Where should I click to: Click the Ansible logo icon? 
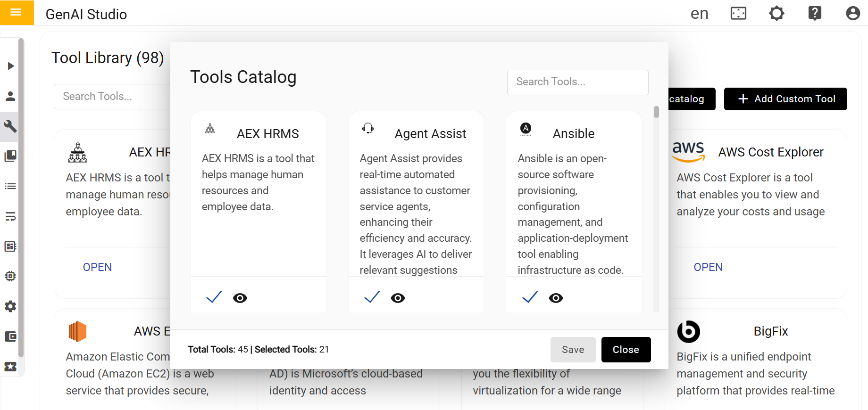tap(526, 129)
